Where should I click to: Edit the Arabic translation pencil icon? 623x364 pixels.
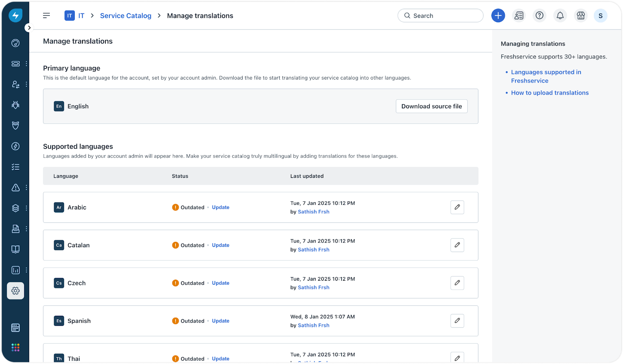click(457, 207)
